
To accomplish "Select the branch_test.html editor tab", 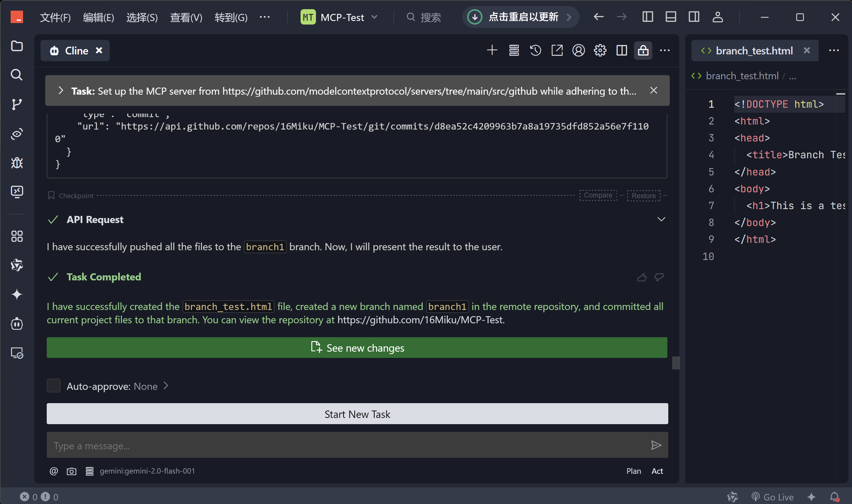I will (x=754, y=51).
